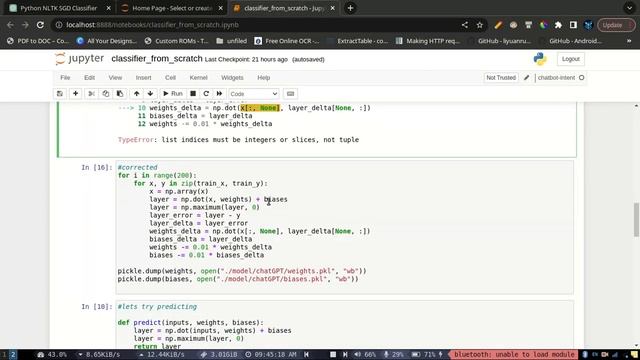
Task: Open the Custom ROMs bookmark
Action: 176,41
